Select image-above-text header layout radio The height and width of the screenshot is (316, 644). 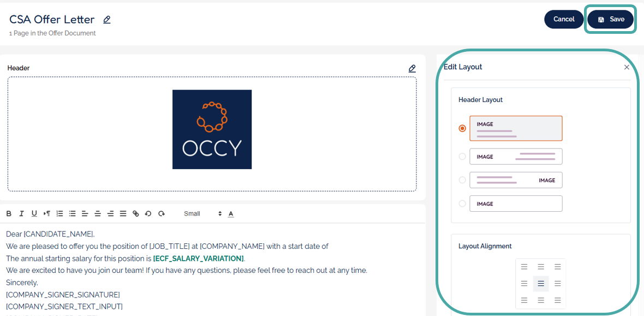tap(462, 128)
